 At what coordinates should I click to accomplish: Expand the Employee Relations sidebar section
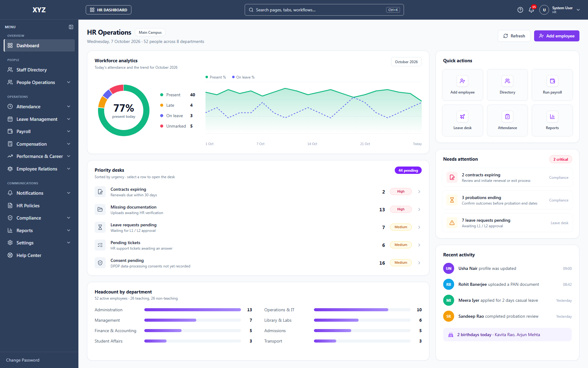pyautogui.click(x=39, y=169)
